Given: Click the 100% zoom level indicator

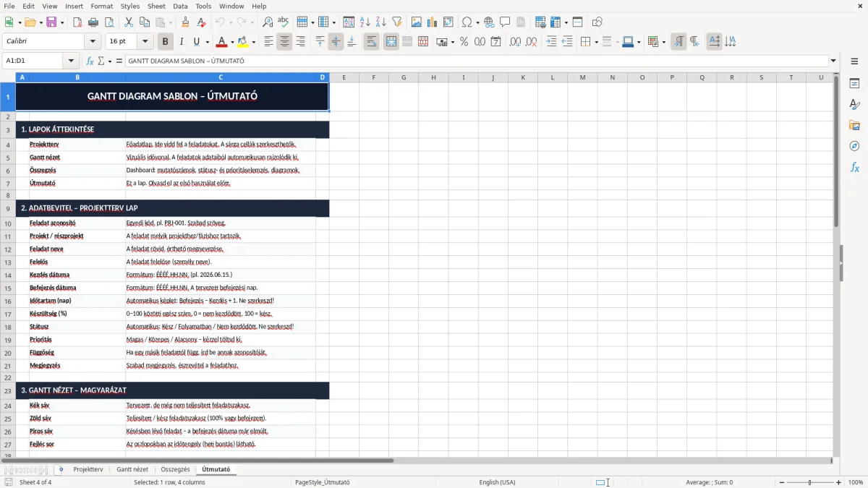Looking at the screenshot, I should pos(856,482).
